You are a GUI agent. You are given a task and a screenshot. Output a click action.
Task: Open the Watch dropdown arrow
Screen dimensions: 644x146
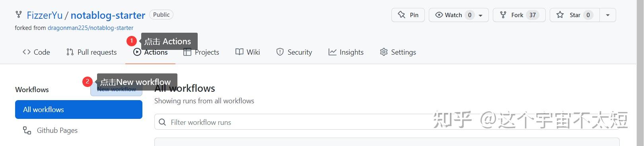[481, 15]
